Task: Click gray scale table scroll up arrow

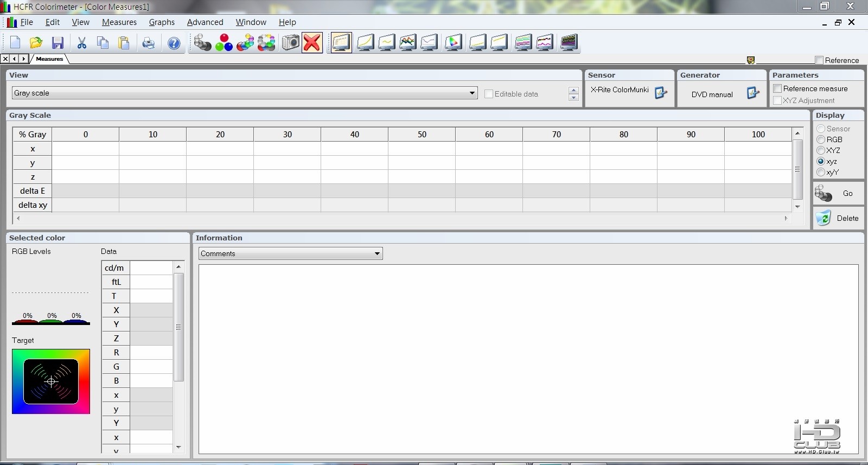Action: click(x=797, y=133)
